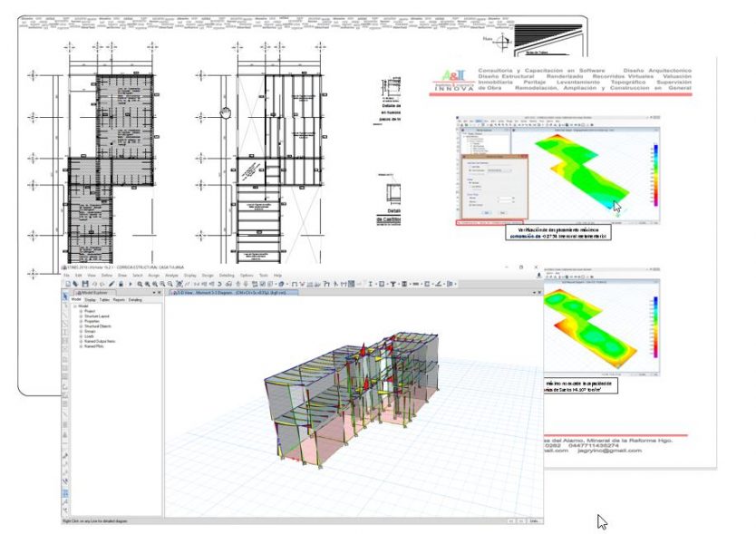Click the Undo arrow in the toolbar

point(93,284)
